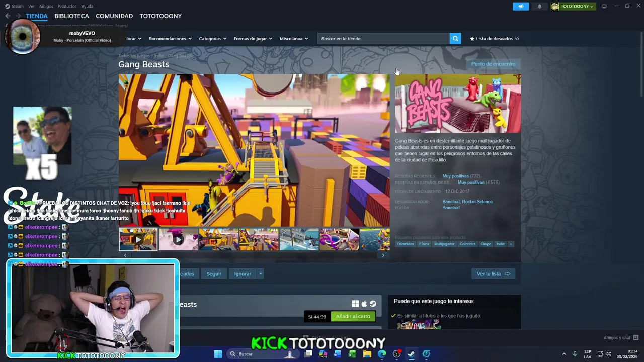This screenshot has height=362, width=644.
Task: Select the Grupo tag
Action: (x=486, y=244)
